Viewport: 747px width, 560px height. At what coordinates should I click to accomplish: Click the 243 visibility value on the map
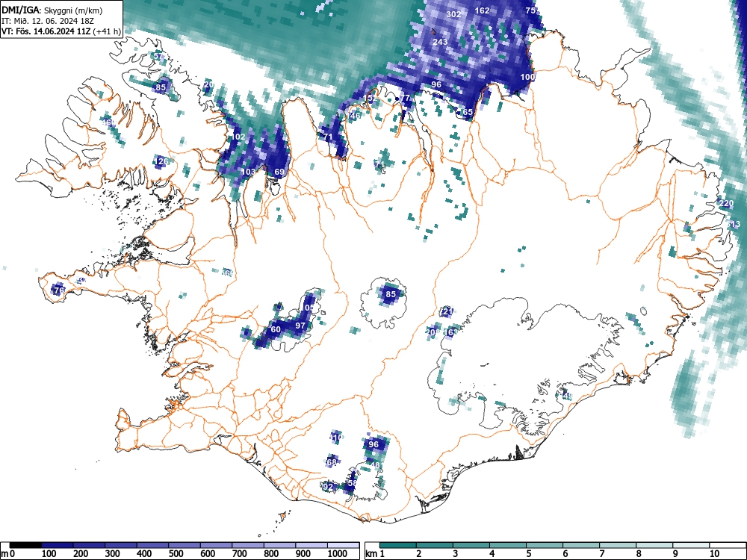[x=440, y=42]
